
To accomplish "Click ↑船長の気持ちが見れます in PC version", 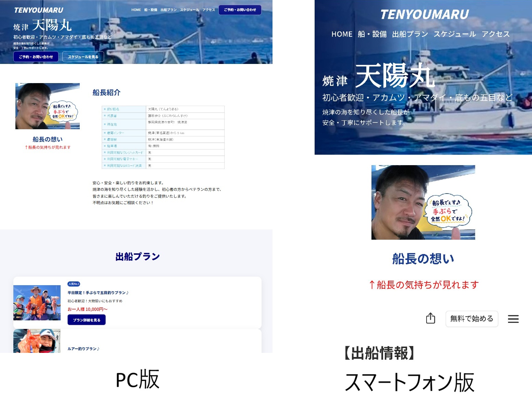I will [x=48, y=147].
